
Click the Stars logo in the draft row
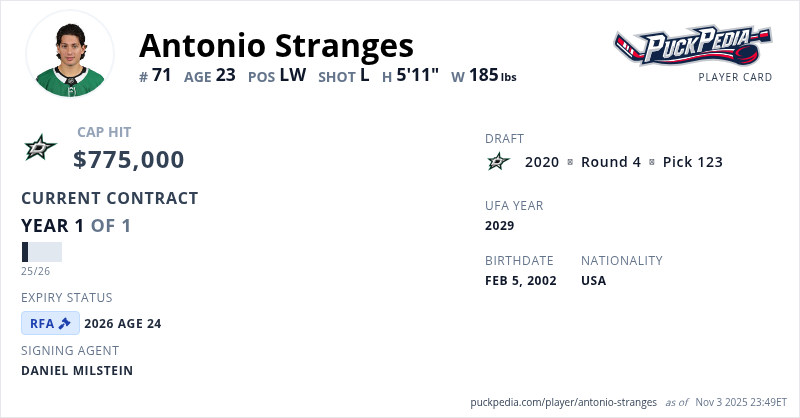498,162
